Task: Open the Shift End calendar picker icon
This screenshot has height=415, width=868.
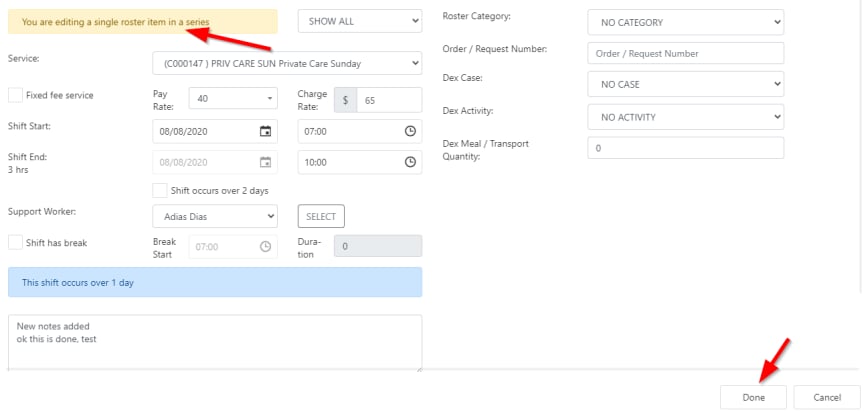Action: [266, 162]
